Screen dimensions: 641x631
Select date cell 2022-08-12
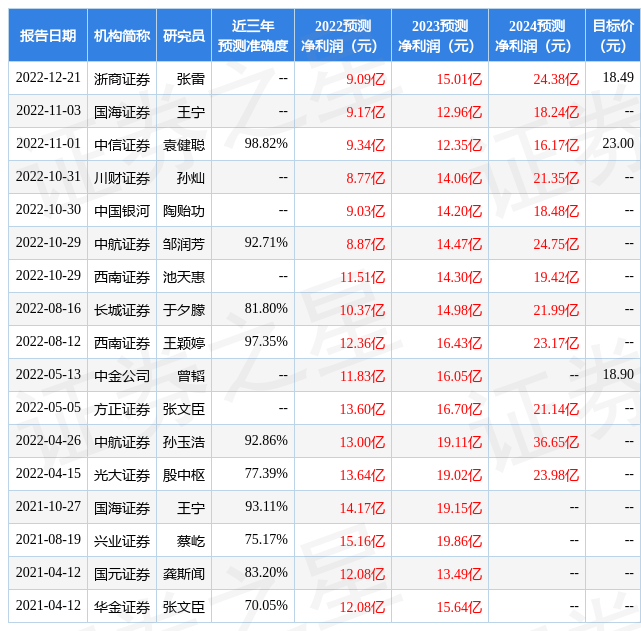(x=48, y=342)
